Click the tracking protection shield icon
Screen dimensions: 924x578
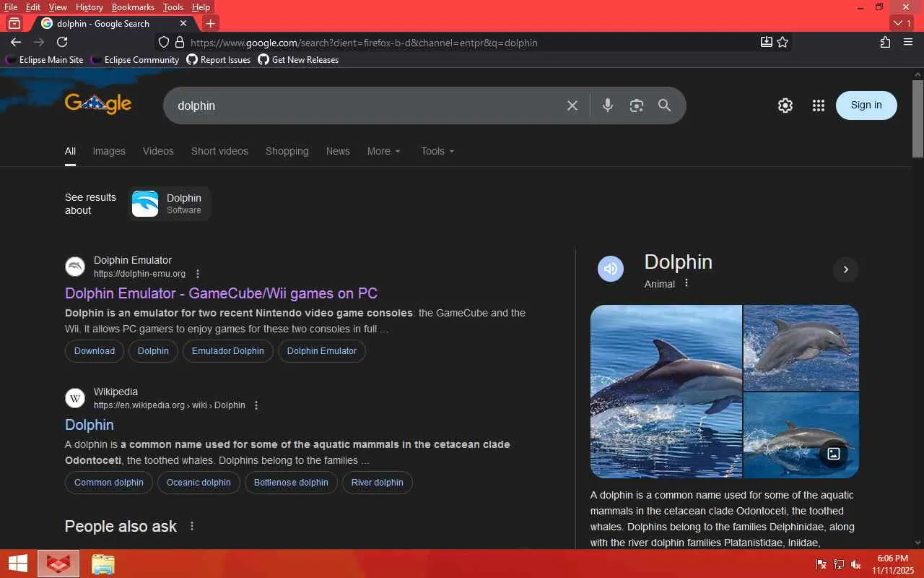[164, 42]
